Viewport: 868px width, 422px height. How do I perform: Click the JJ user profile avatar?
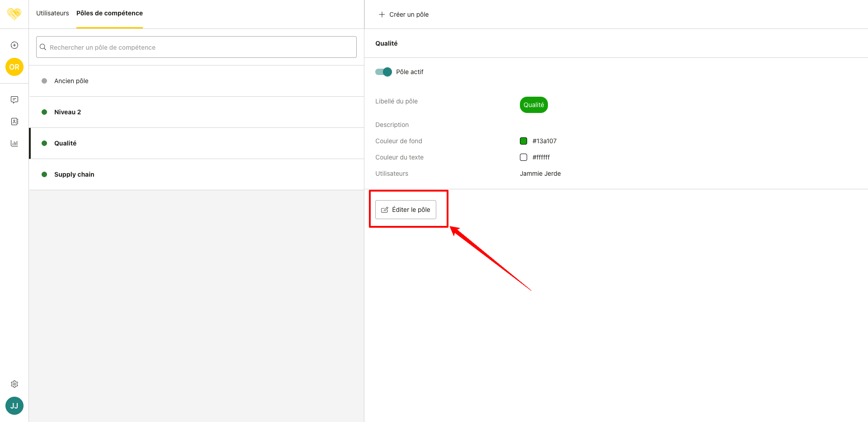pyautogui.click(x=14, y=406)
